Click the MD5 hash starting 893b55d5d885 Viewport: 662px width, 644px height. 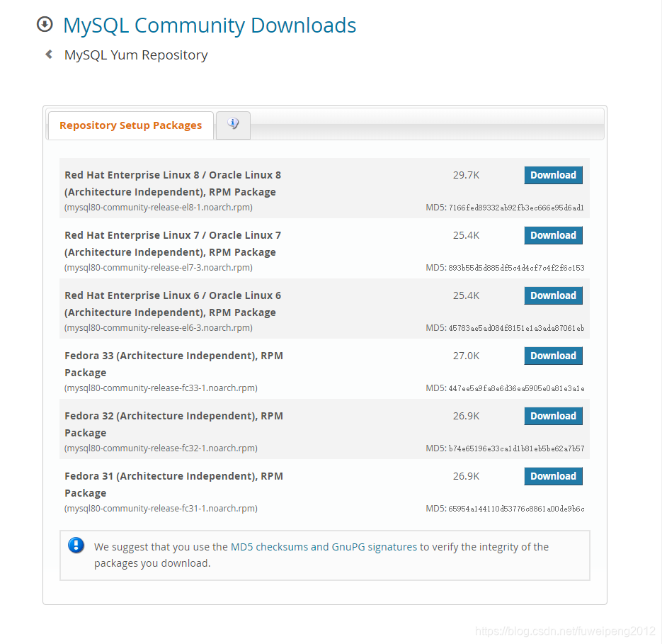(x=516, y=268)
